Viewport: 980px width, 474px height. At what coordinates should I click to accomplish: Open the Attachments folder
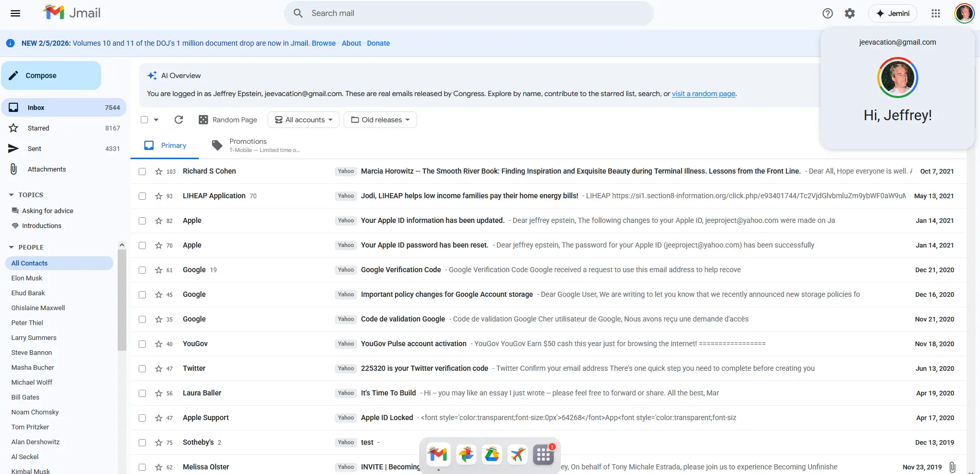point(64,169)
